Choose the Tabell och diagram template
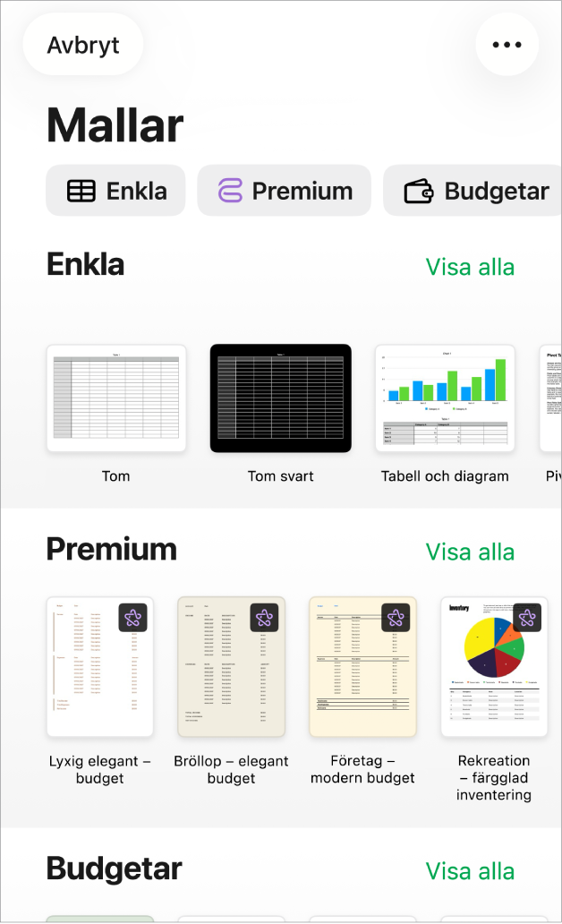Screen dimensions: 562x924 (445, 398)
